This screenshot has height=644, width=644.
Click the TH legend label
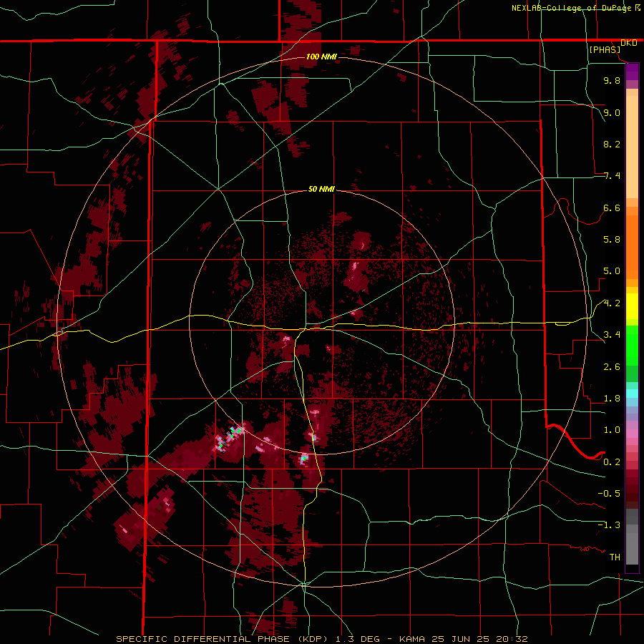(615, 557)
